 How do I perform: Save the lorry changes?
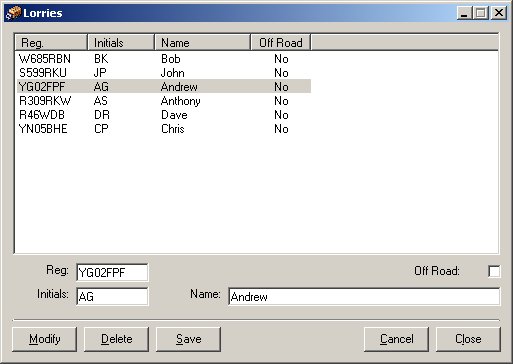point(188,339)
